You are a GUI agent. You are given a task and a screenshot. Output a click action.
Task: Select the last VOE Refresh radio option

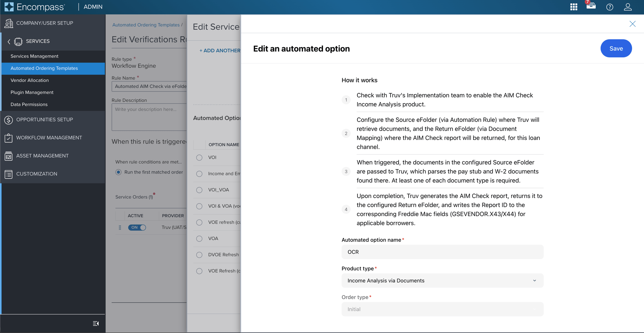pyautogui.click(x=199, y=271)
